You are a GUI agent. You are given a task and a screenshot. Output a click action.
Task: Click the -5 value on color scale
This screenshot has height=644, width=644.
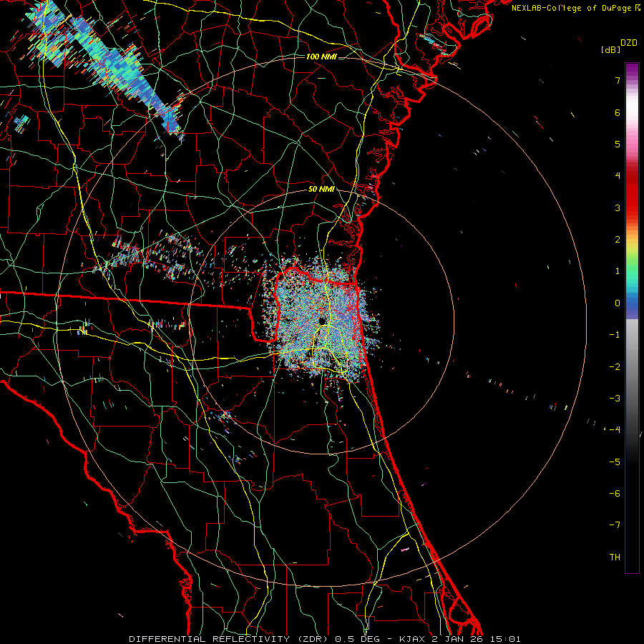[x=615, y=462]
